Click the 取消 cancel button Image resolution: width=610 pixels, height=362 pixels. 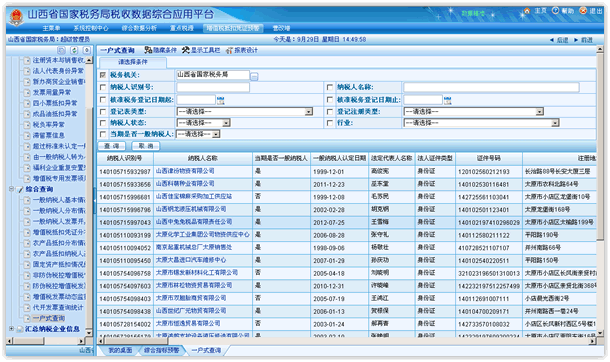coord(146,146)
